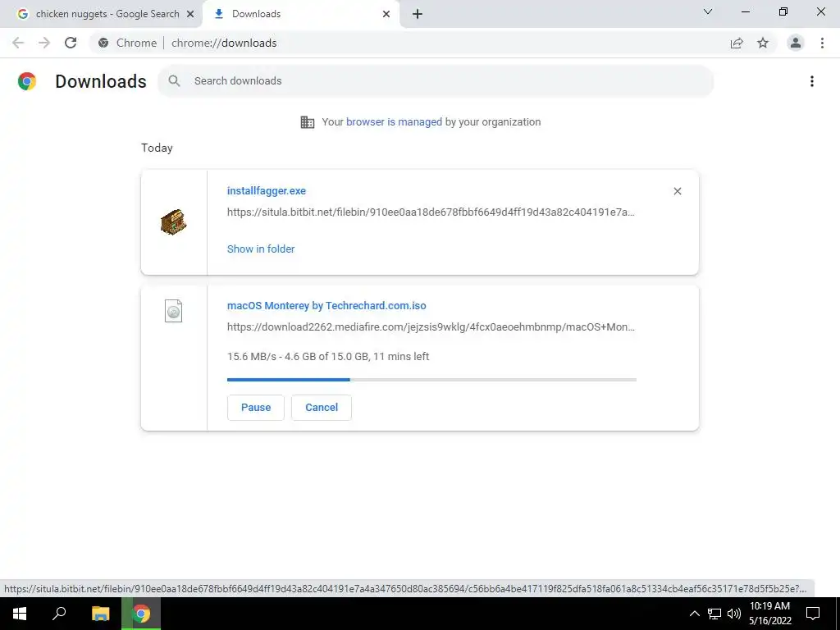This screenshot has width=840, height=630.
Task: Open Chrome's three-dot customize menu
Action: (x=822, y=43)
